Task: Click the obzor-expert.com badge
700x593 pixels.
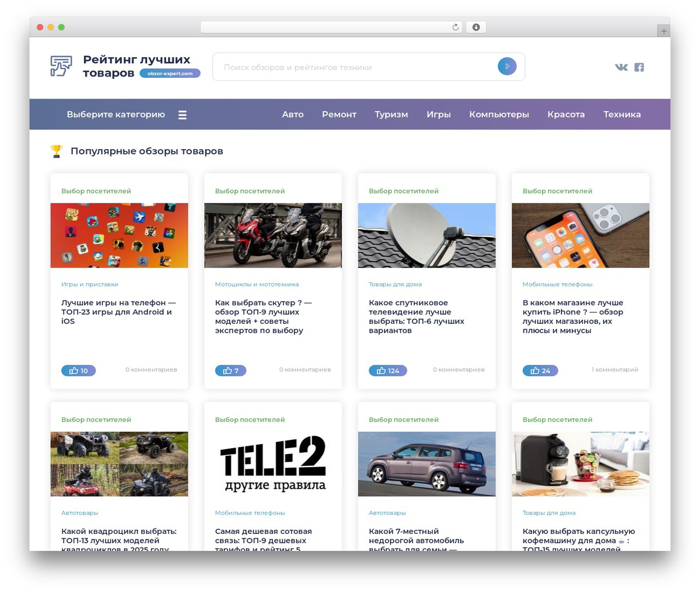Action: 170,73
